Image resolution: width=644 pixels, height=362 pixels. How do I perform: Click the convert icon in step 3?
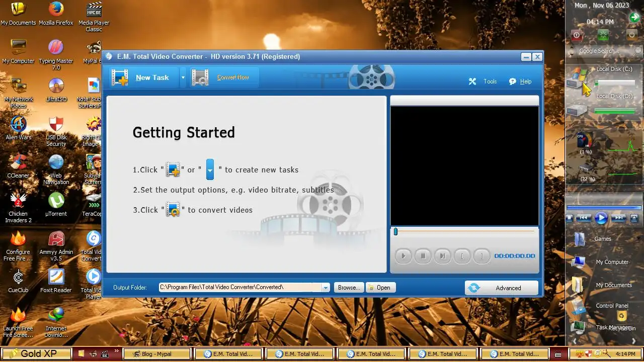[x=173, y=209]
